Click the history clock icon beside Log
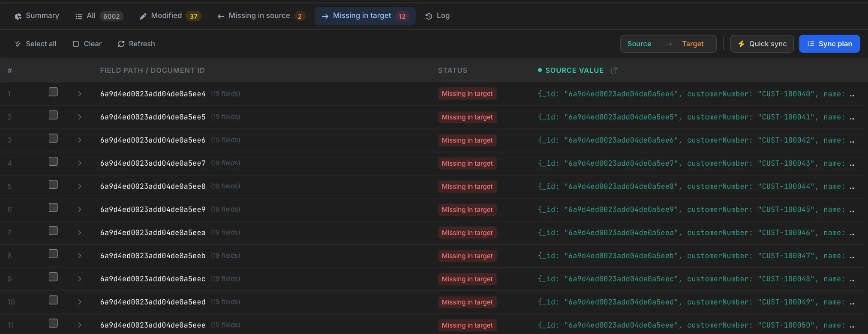The height and width of the screenshot is (334, 868). point(429,16)
